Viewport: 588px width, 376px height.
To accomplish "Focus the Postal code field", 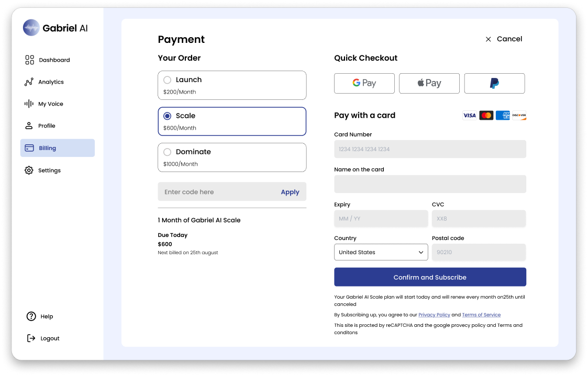I will pos(479,253).
